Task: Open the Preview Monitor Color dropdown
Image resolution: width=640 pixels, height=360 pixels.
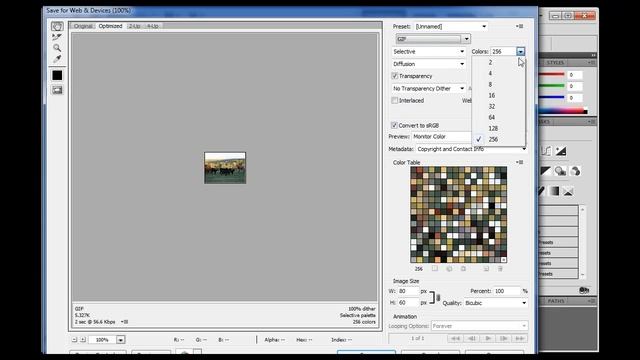Action: coord(442,137)
